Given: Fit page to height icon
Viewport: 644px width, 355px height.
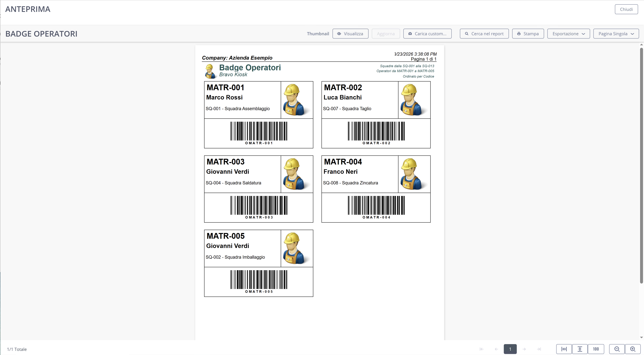Looking at the screenshot, I should (580, 349).
